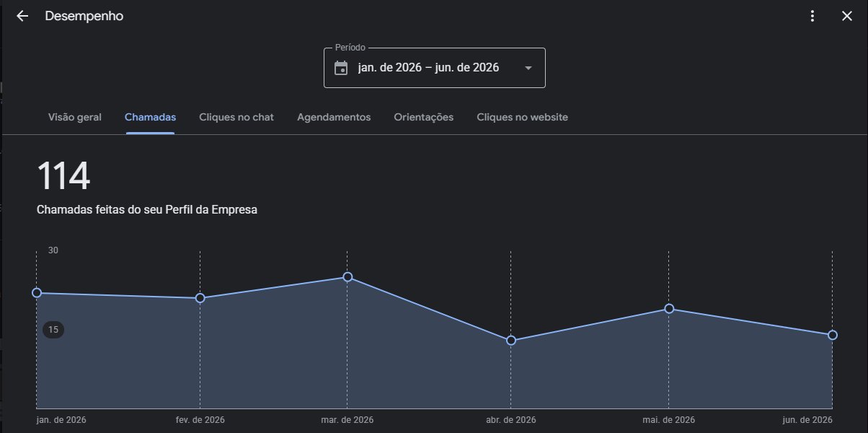Click the abr. de 2026 axis label
Image resolution: width=868 pixels, height=433 pixels.
click(x=510, y=420)
